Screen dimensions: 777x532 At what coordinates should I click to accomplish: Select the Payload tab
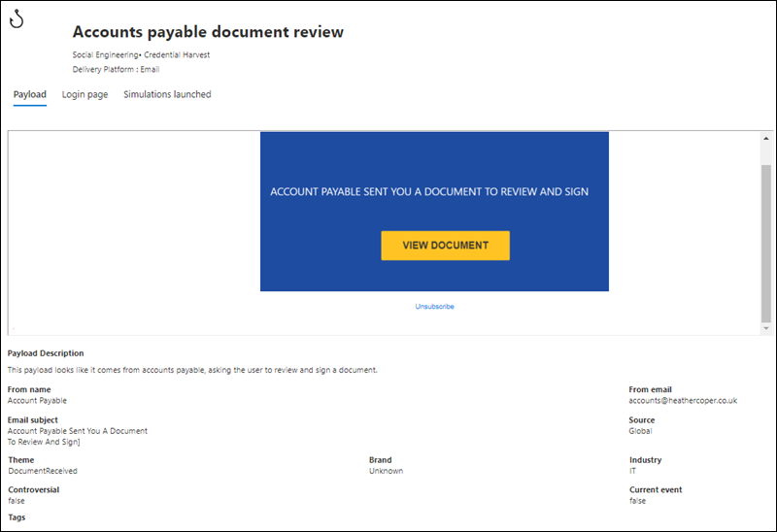tap(30, 94)
